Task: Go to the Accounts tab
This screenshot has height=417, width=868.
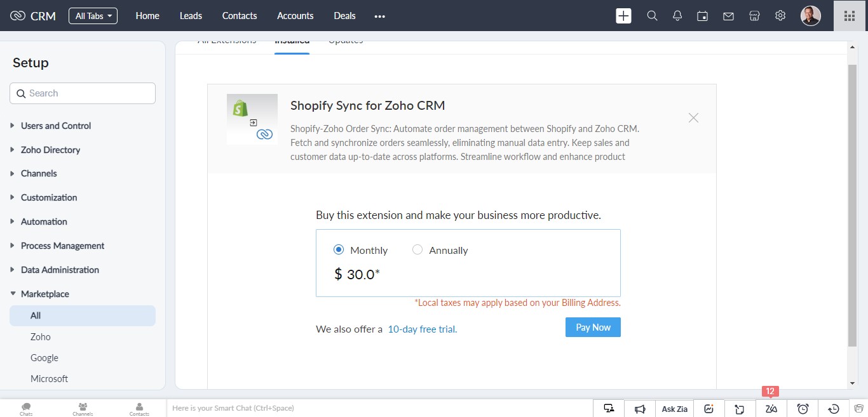Action: [x=295, y=16]
